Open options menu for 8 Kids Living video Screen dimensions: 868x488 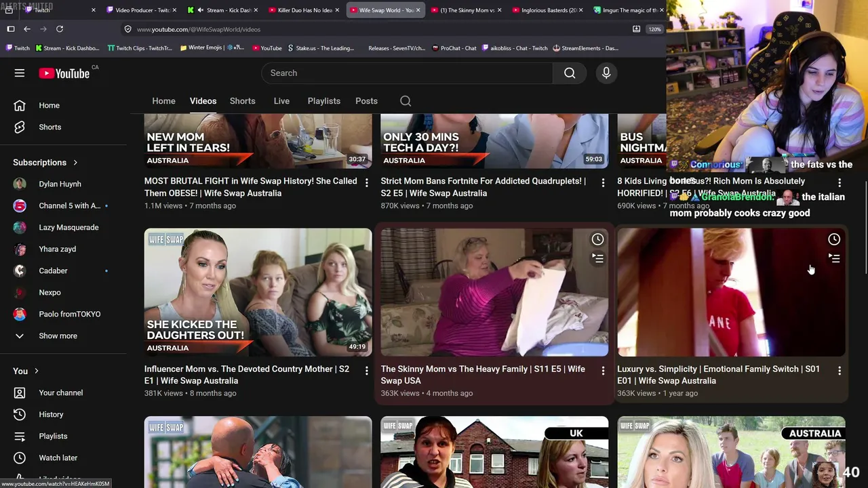point(840,183)
